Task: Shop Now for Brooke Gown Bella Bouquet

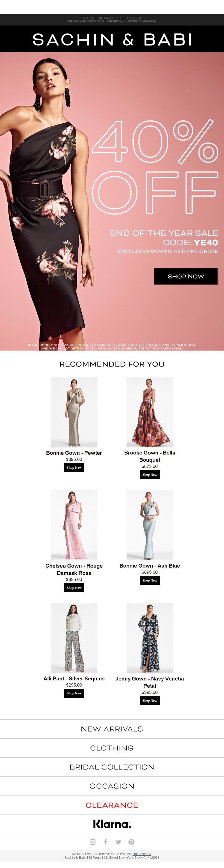Action: 150,474
